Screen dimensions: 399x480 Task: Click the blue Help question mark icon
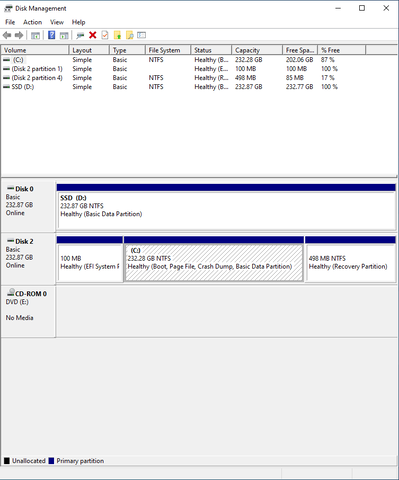click(51, 35)
